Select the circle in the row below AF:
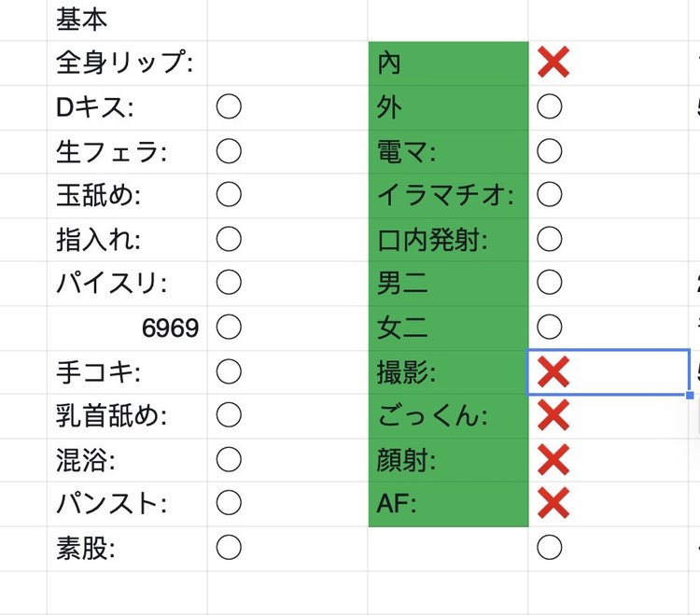This screenshot has height=615, width=700. 550,548
